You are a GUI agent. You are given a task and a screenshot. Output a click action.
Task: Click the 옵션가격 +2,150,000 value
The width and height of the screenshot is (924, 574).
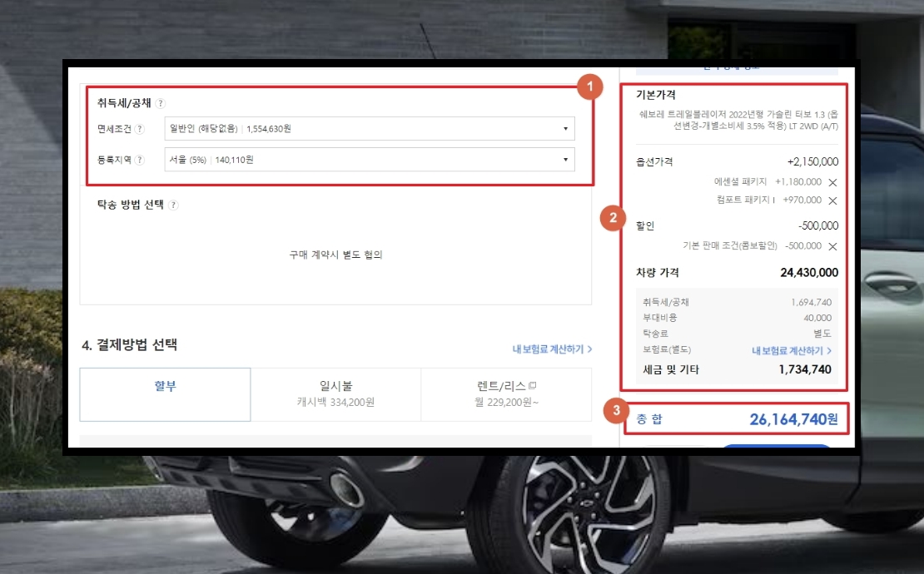click(x=812, y=162)
